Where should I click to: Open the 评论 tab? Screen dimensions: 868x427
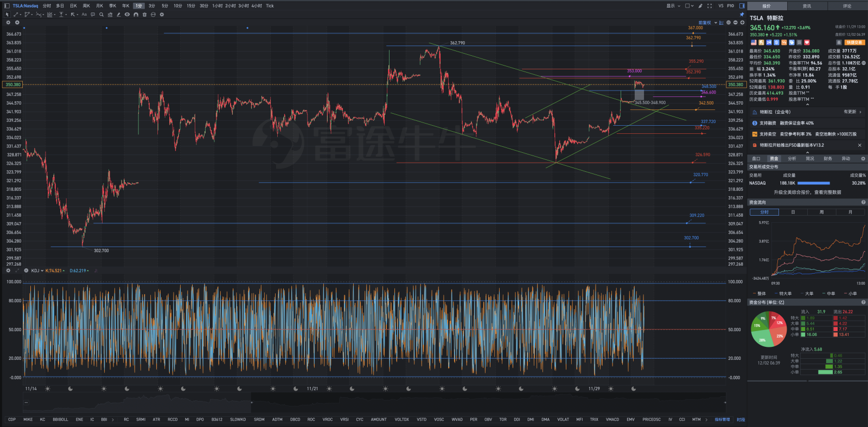[847, 6]
